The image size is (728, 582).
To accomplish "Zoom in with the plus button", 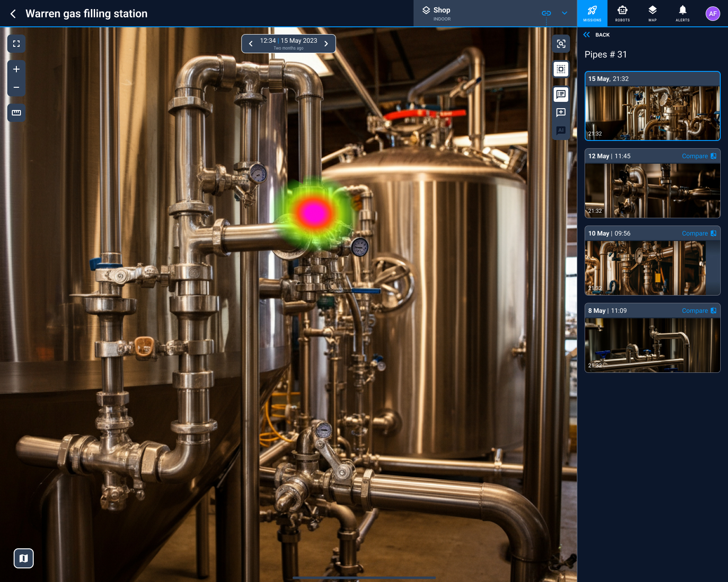I will (x=16, y=69).
